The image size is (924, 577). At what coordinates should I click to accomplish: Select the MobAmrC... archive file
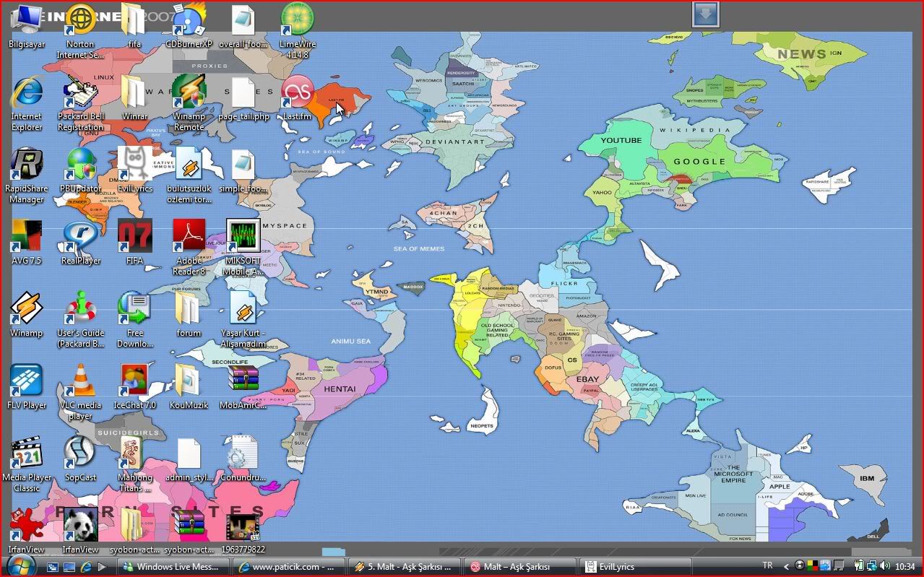coord(243,388)
